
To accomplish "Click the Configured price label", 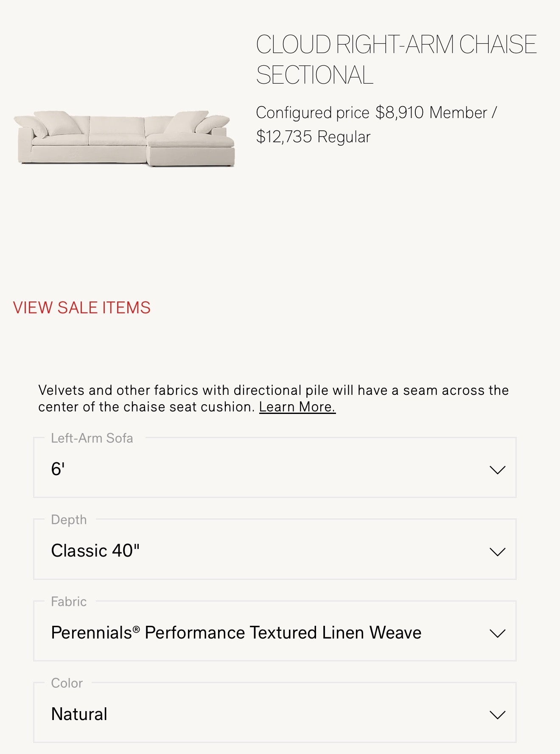I will click(313, 113).
